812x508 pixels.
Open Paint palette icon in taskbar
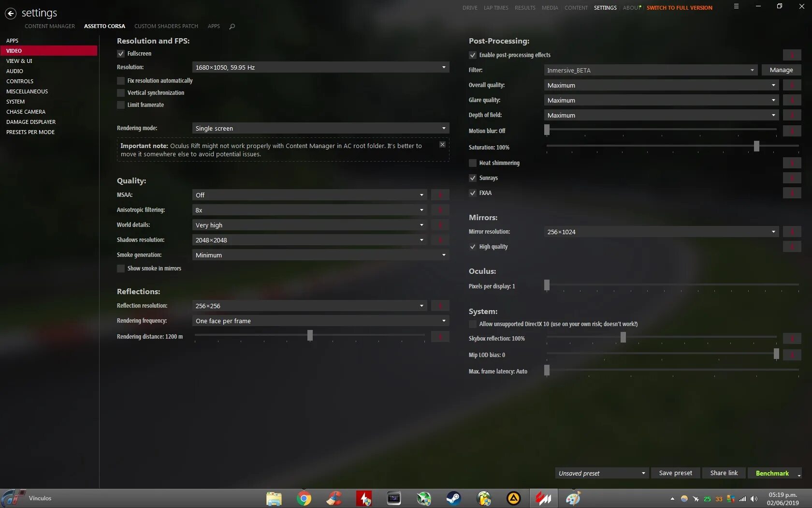573,498
